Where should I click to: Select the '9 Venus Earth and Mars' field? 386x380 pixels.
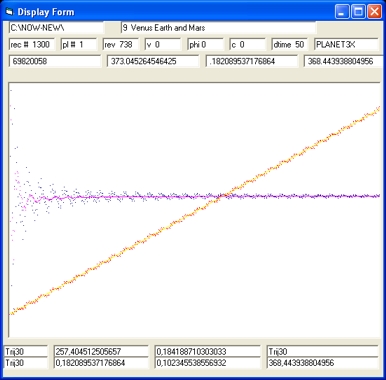coord(218,28)
